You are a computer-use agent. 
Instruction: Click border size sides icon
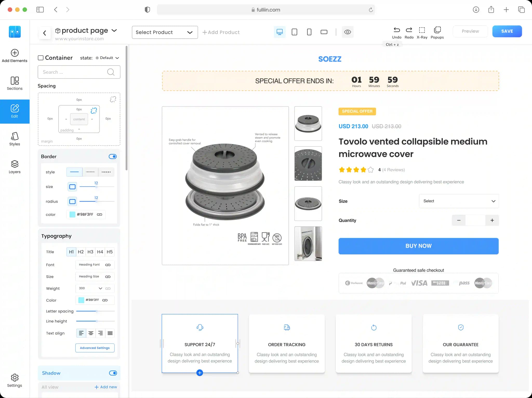click(x=72, y=187)
